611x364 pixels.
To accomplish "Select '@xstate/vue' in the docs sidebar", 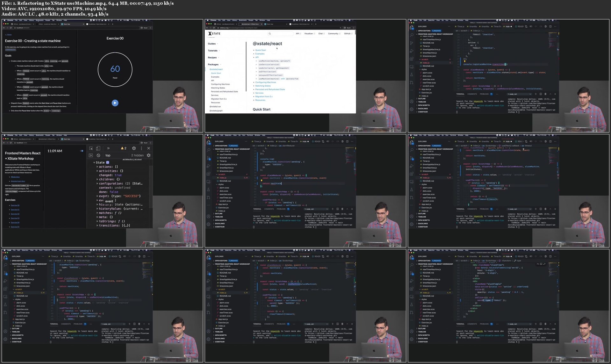I will (x=215, y=106).
